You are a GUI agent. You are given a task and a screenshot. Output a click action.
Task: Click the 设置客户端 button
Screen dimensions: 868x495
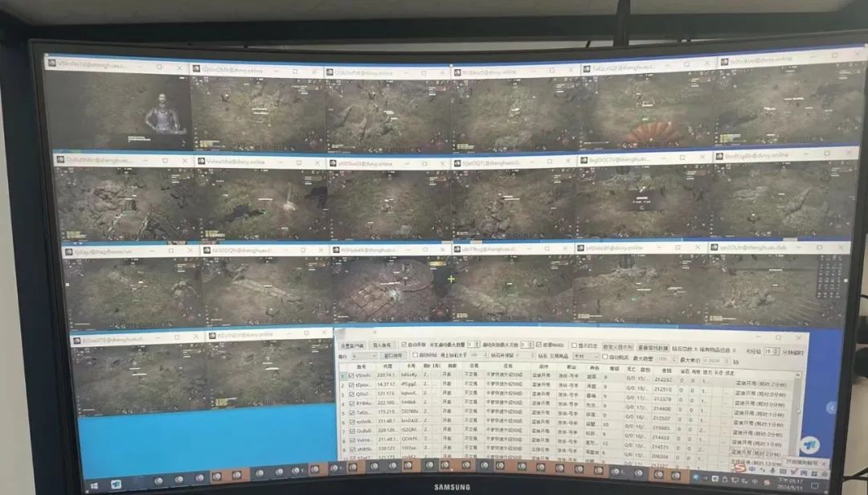point(351,346)
